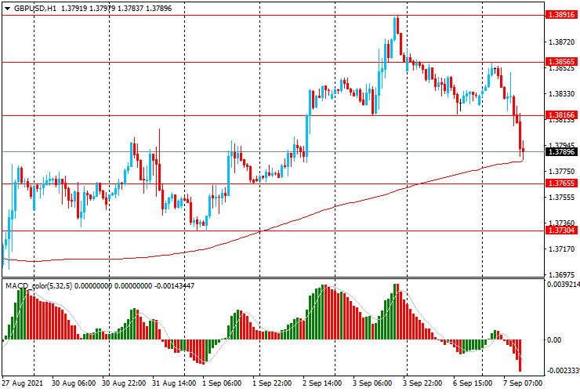Click the 1.37750 price scale value
This screenshot has width=580, height=392.
[x=562, y=172]
